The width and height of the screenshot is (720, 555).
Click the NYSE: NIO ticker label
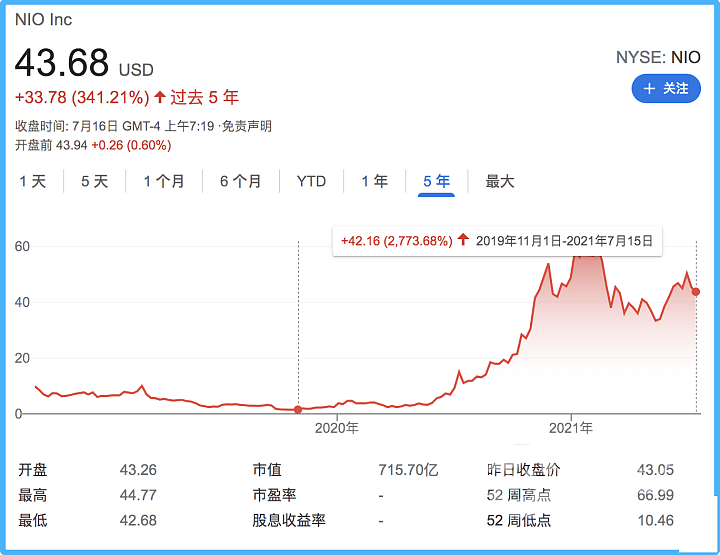(x=658, y=57)
